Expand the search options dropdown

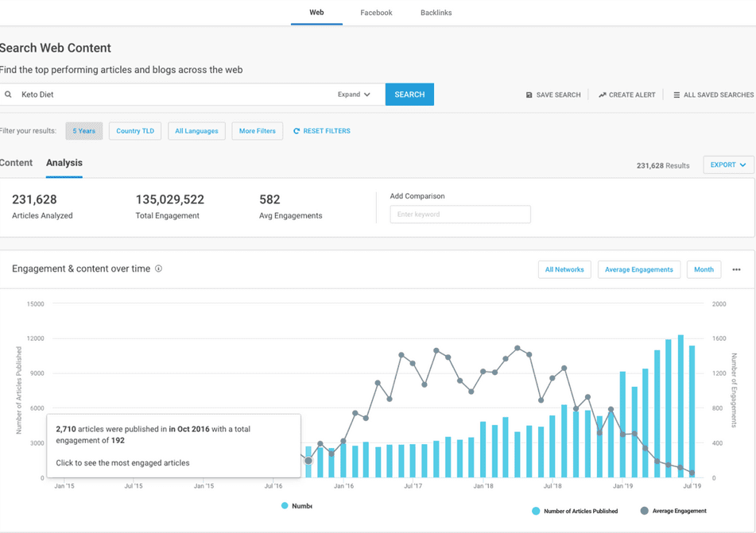354,95
